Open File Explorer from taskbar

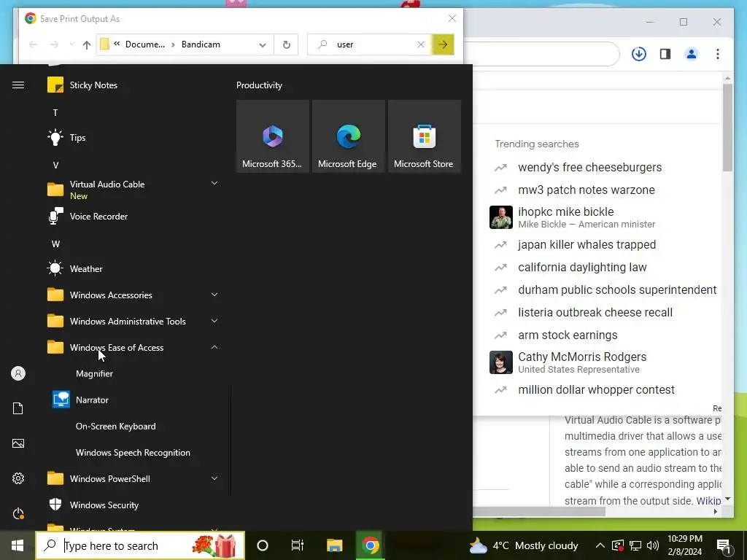coord(334,545)
